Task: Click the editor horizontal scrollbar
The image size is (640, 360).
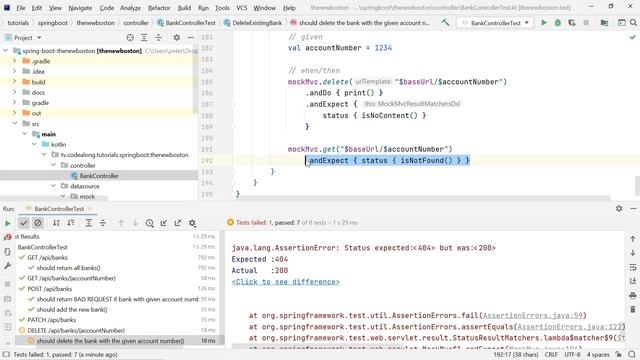Action: 423,198
